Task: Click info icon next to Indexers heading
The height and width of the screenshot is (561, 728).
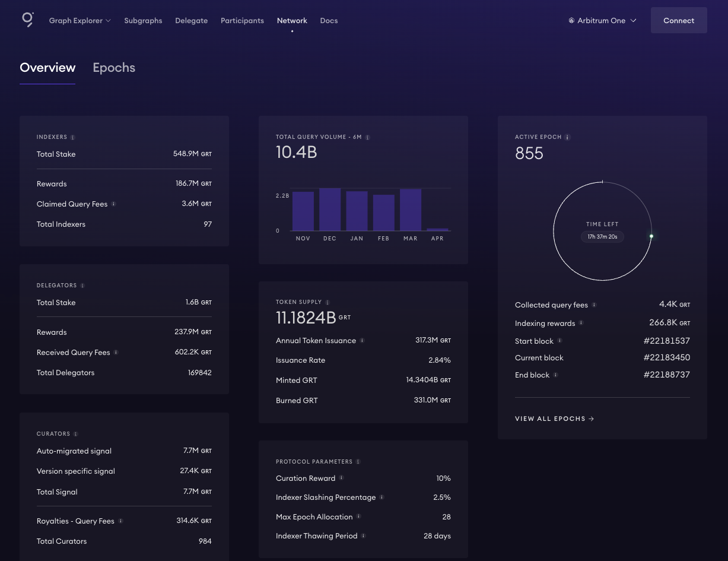Action: pos(73,137)
